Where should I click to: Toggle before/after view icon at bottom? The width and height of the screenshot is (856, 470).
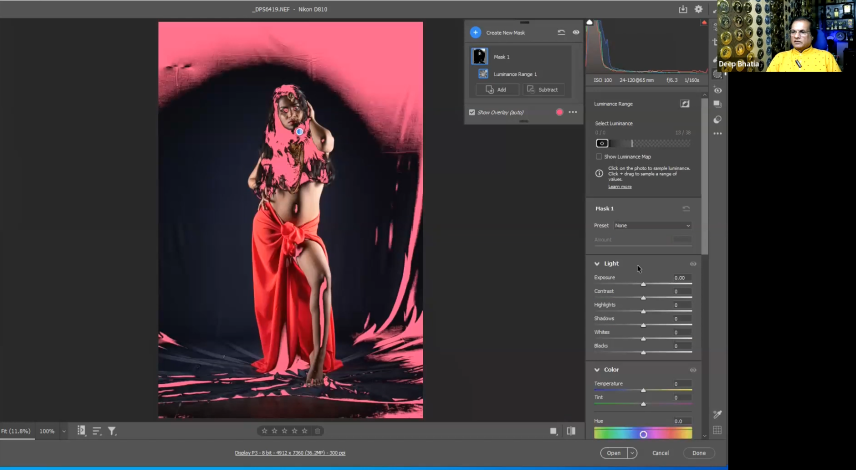tap(571, 431)
